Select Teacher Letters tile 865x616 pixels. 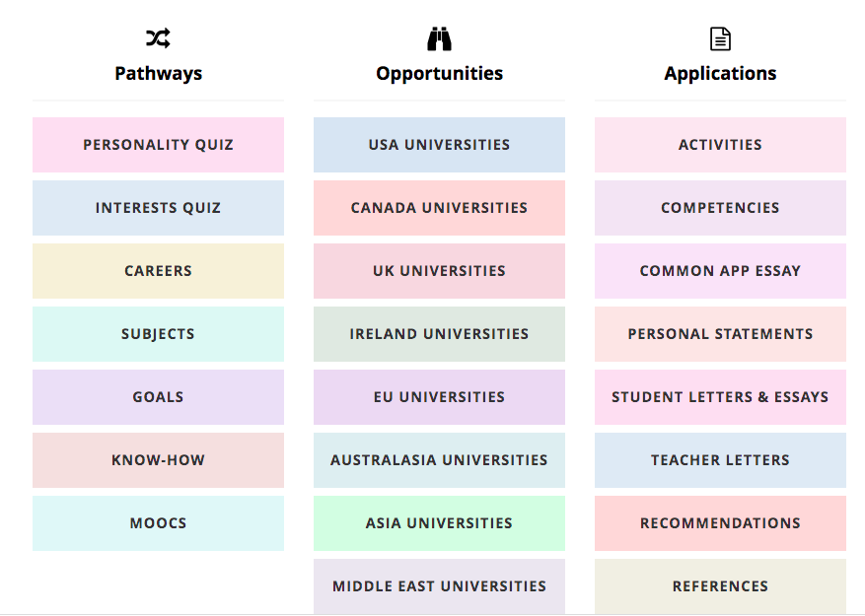[x=720, y=460]
